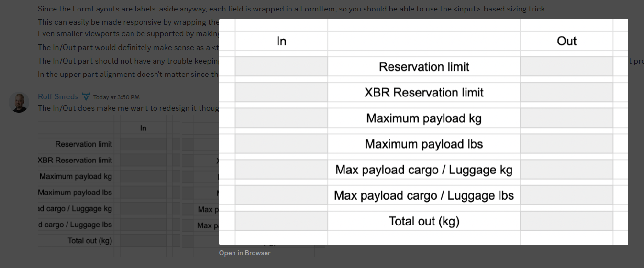Viewport: 644px width, 268px height.
Task: Select the In cell beside Maximum payload lbs
Action: pyautogui.click(x=281, y=144)
